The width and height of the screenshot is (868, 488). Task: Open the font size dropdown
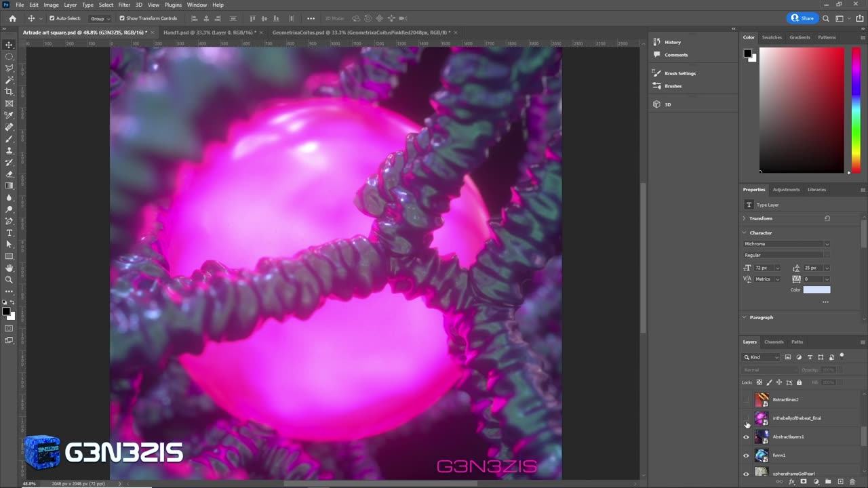(777, 268)
